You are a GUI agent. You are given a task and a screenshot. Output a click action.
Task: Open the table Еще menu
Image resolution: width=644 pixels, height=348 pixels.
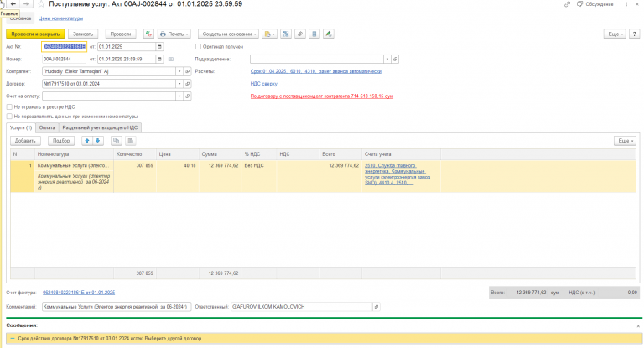(625, 141)
